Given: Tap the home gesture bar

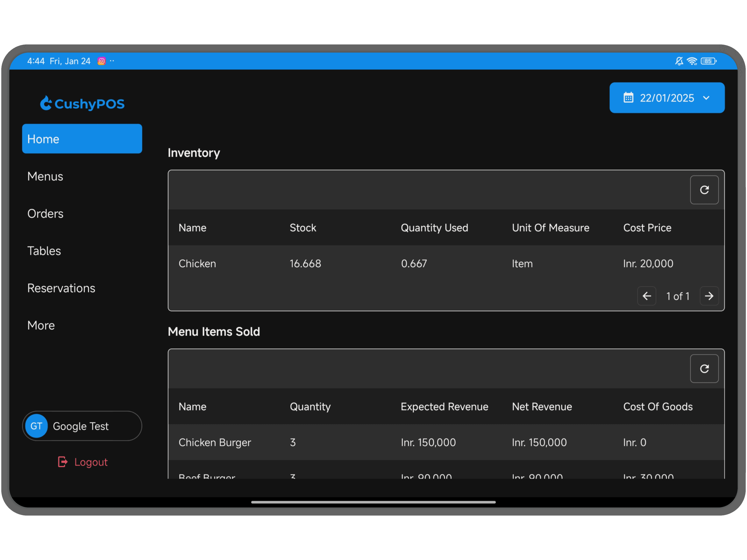Looking at the screenshot, I should tap(373, 502).
